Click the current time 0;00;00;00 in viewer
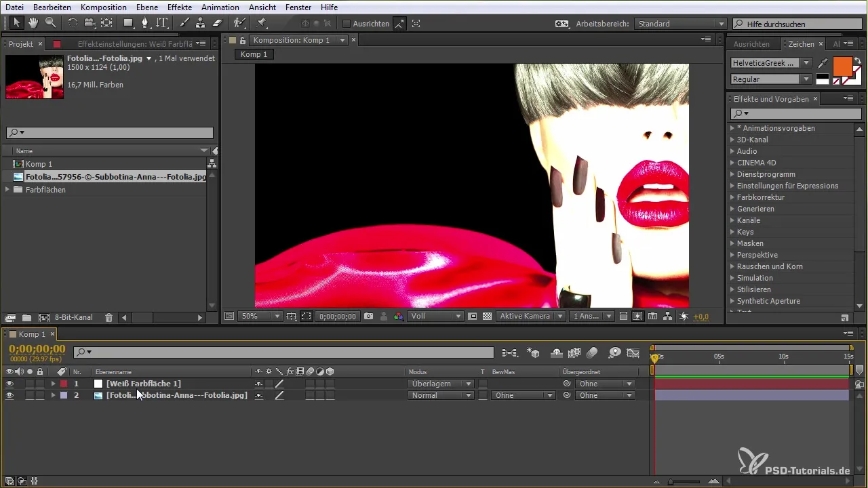Screen dimensions: 868x488 coord(338,317)
